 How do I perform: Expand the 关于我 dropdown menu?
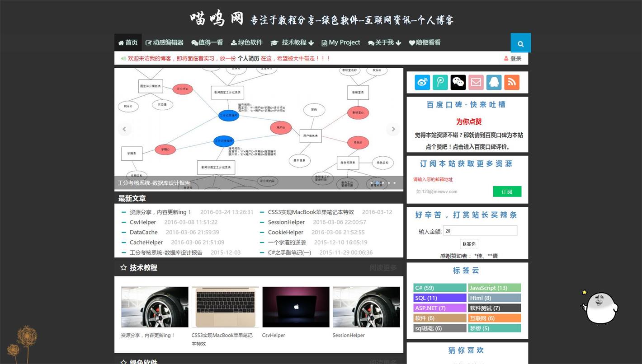click(x=384, y=42)
